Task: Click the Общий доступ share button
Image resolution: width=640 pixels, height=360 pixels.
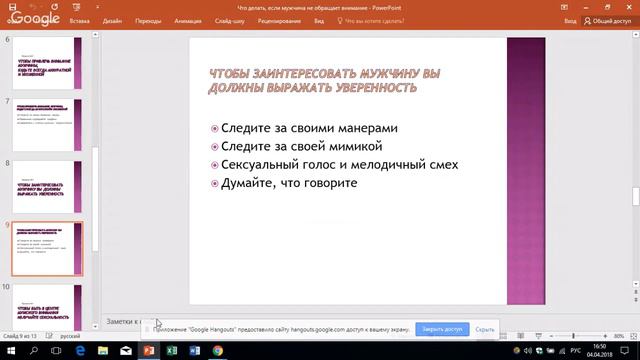Action: click(607, 21)
